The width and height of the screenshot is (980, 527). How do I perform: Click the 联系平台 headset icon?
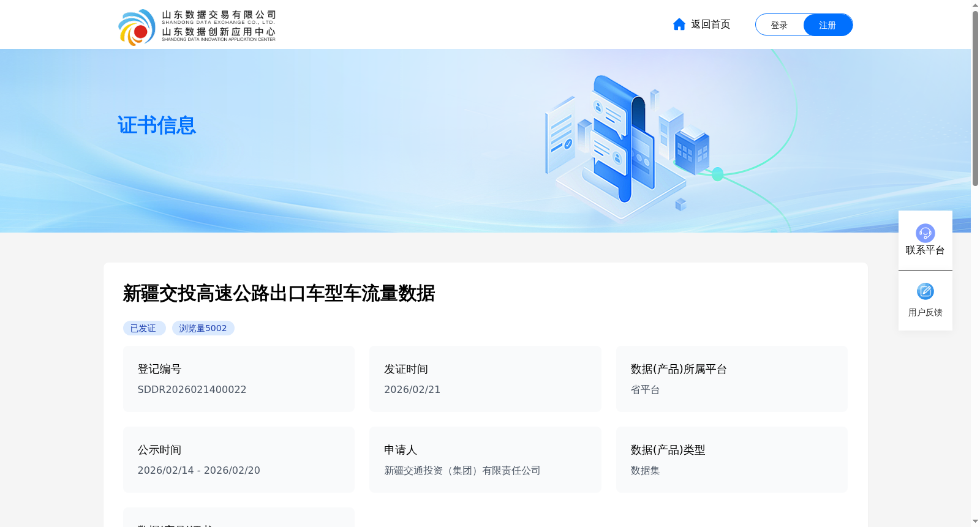pyautogui.click(x=925, y=233)
